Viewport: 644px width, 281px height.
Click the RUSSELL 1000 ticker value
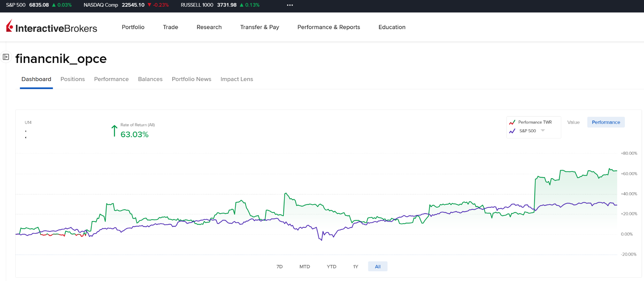coord(226,5)
